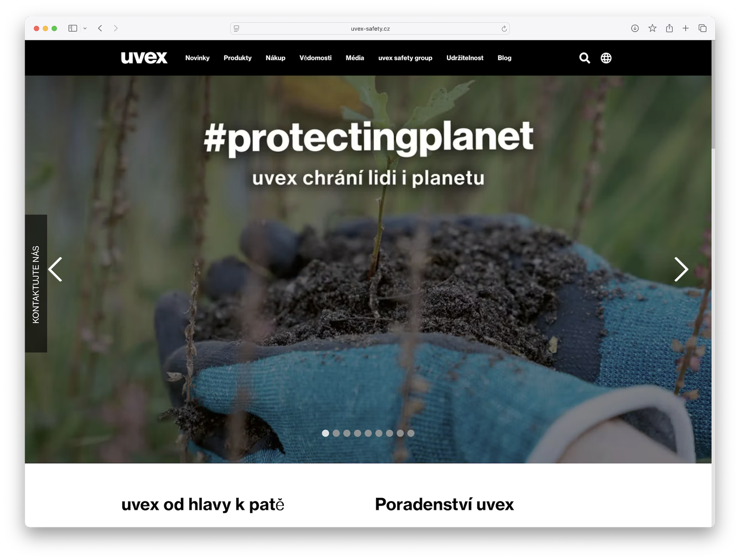The image size is (740, 560).
Task: Show next carousel slide with right arrow
Action: pyautogui.click(x=681, y=269)
